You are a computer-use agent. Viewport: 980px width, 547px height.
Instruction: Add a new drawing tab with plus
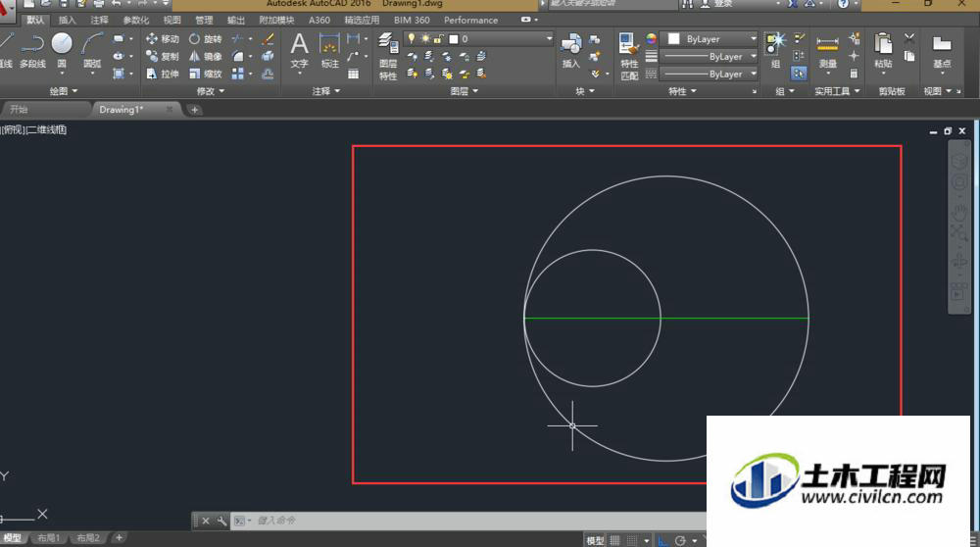tap(194, 110)
